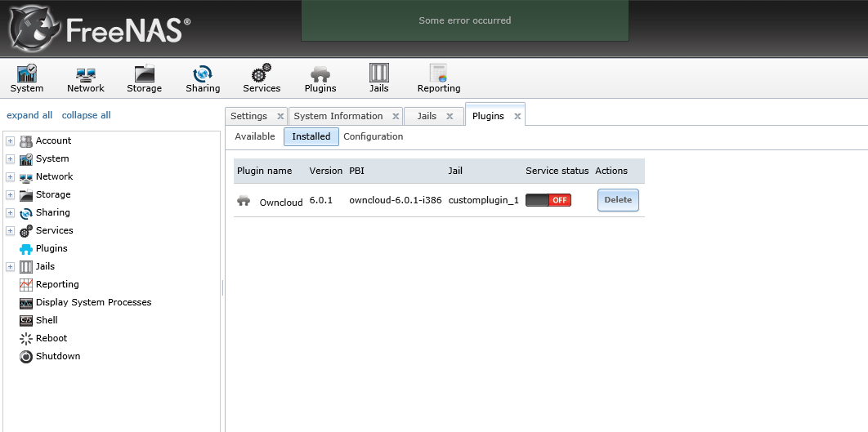Screen dimensions: 868x432
Task: Click the Version column header
Action: [325, 171]
